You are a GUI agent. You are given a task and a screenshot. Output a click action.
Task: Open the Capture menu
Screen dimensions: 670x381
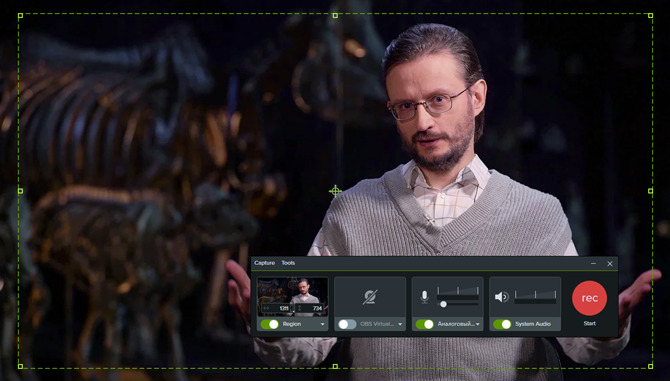[x=264, y=263]
